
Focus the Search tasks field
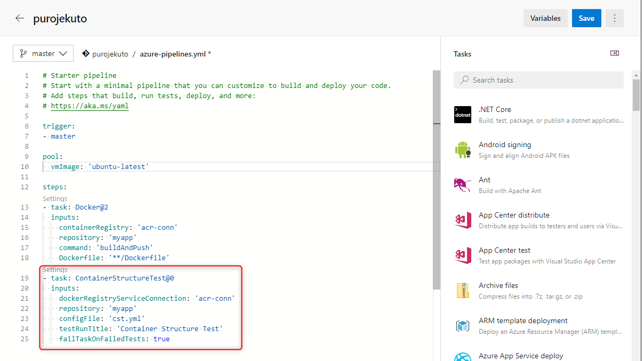538,80
